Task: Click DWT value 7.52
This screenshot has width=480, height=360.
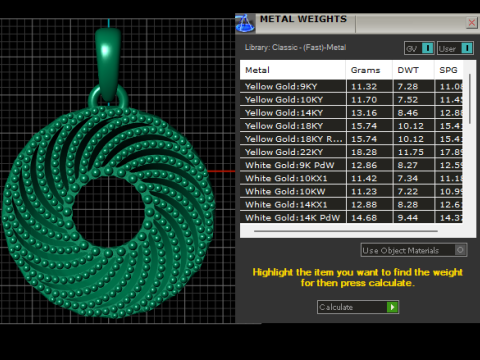Action: point(408,100)
